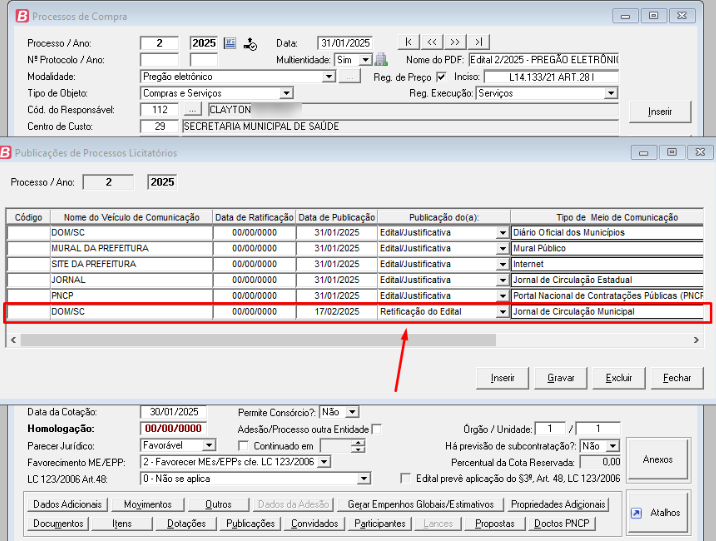Open Publicação dropdown in PNCP row

click(502, 296)
